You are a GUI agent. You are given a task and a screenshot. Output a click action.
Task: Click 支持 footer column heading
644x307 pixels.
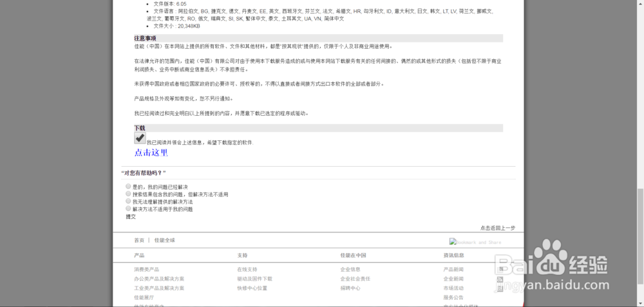(x=242, y=256)
